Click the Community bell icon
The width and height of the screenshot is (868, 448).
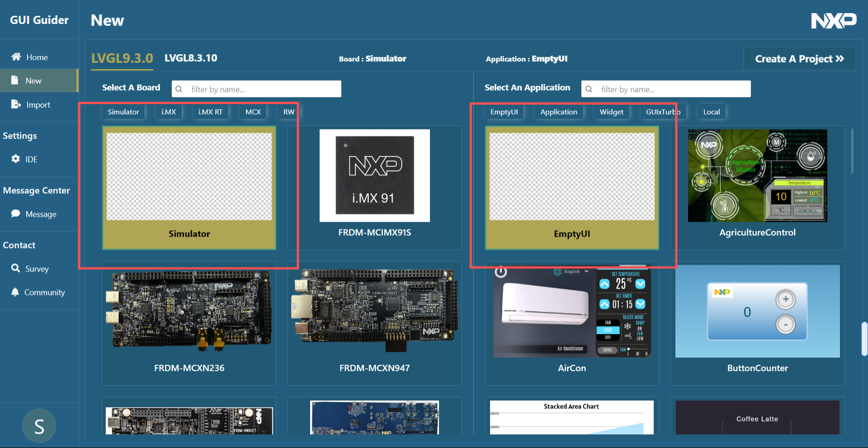tap(15, 292)
